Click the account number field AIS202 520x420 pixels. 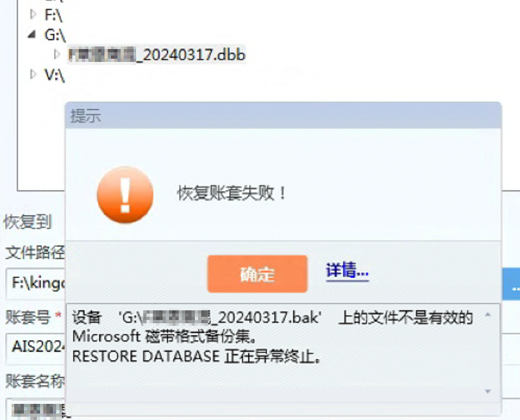[x=36, y=348]
